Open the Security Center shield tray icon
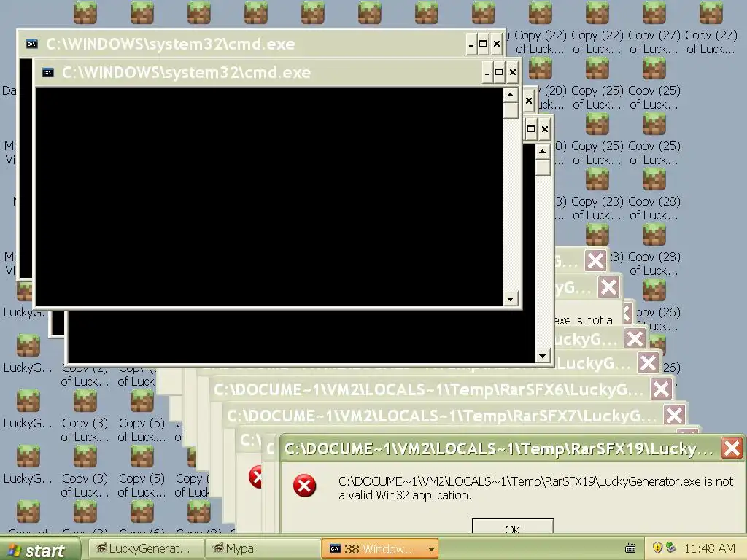 [x=657, y=548]
